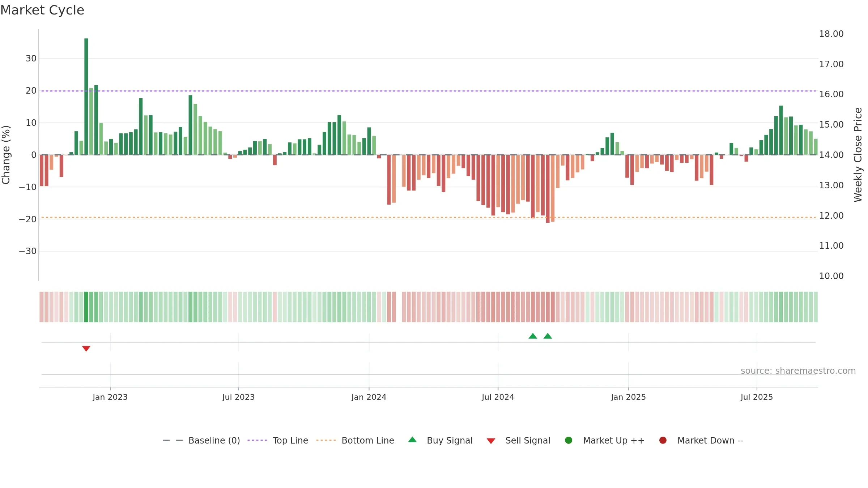Click the red Market Down legend circle
Image resolution: width=868 pixels, height=488 pixels.
(x=663, y=440)
